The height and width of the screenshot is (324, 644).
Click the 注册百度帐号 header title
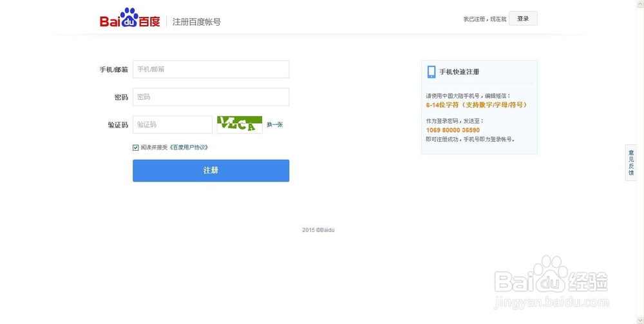[x=196, y=22]
